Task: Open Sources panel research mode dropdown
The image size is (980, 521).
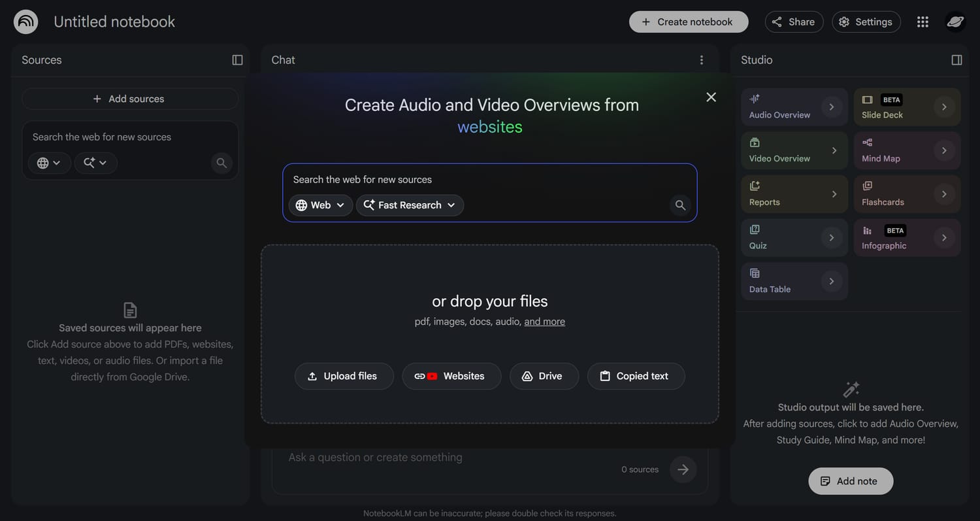Action: pyautogui.click(x=95, y=163)
